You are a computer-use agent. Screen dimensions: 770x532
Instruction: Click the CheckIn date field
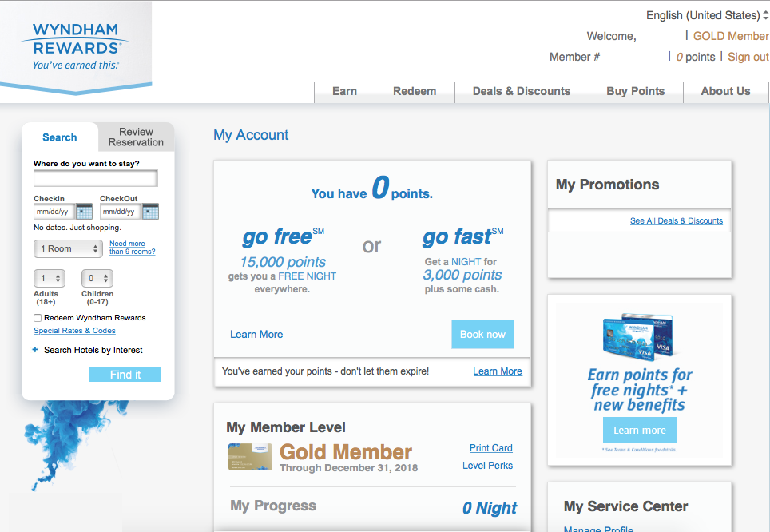(54, 212)
